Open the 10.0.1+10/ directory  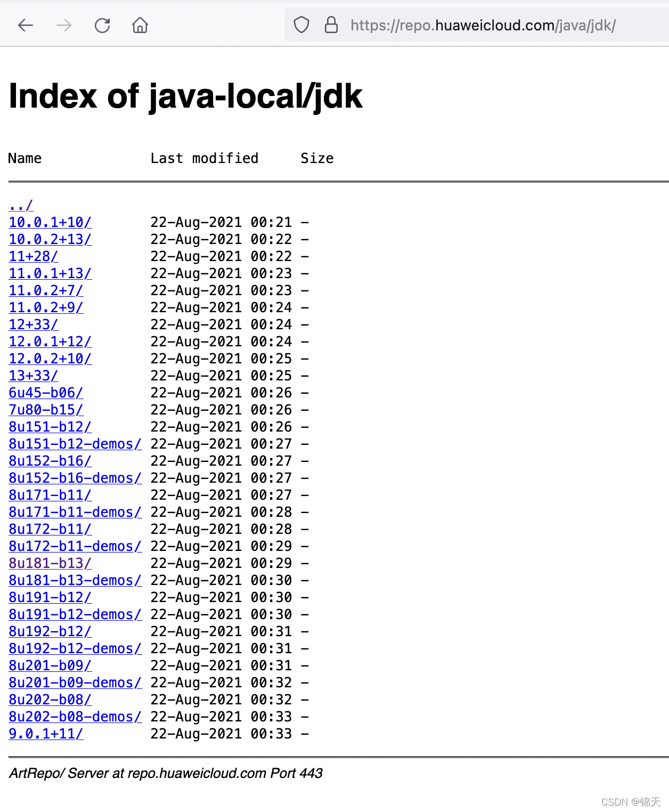(50, 222)
